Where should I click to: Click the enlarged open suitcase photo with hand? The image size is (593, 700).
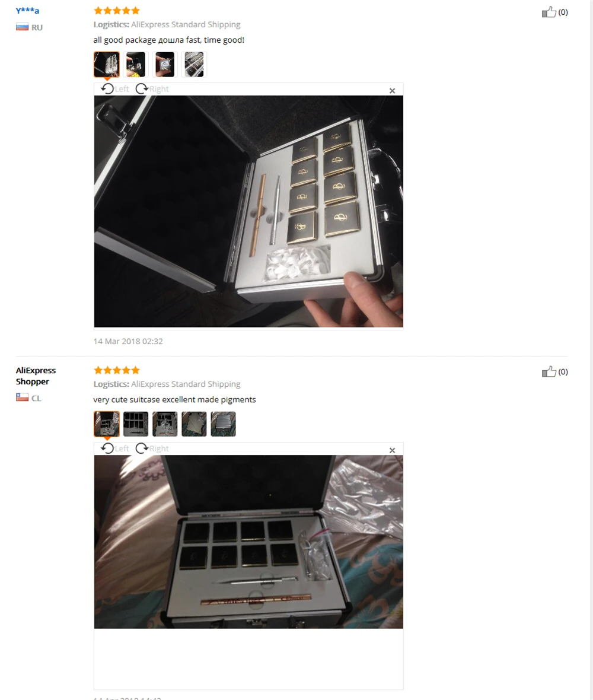pyautogui.click(x=248, y=211)
